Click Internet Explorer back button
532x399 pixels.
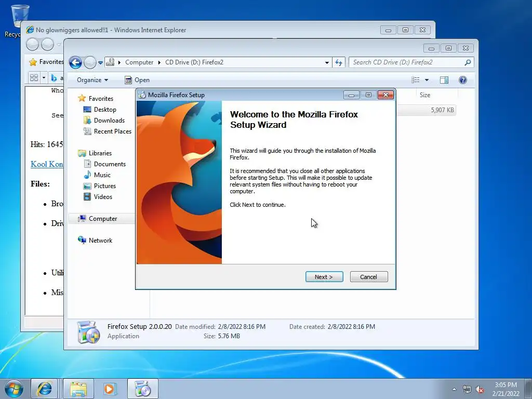pos(33,44)
